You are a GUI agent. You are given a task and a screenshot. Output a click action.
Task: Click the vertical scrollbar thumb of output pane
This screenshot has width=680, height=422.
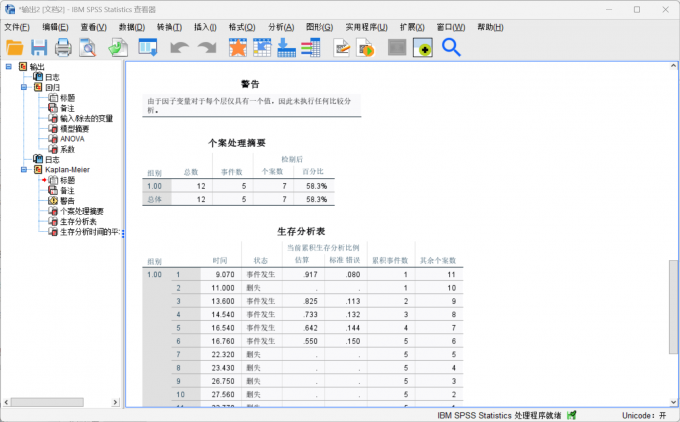coord(673,306)
